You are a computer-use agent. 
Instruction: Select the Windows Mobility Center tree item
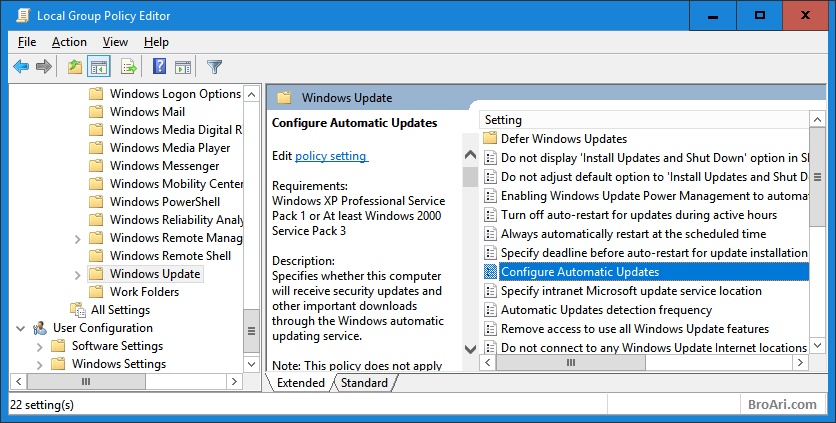point(176,183)
